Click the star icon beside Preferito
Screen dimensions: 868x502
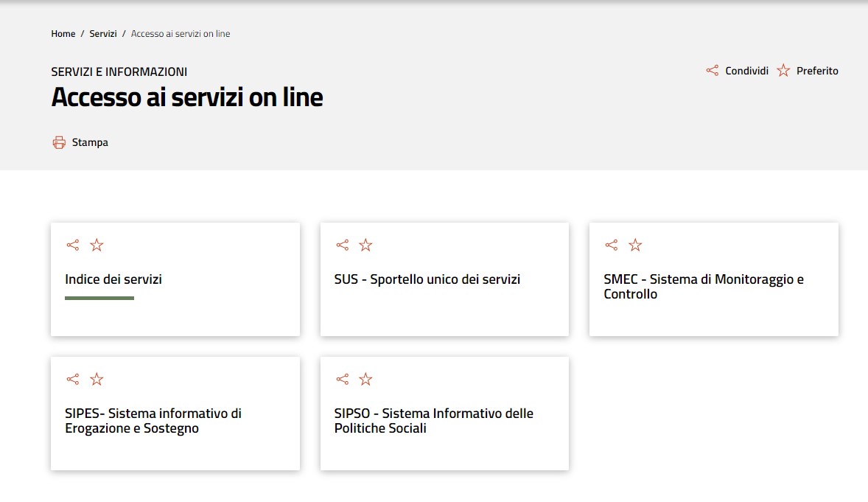click(783, 71)
